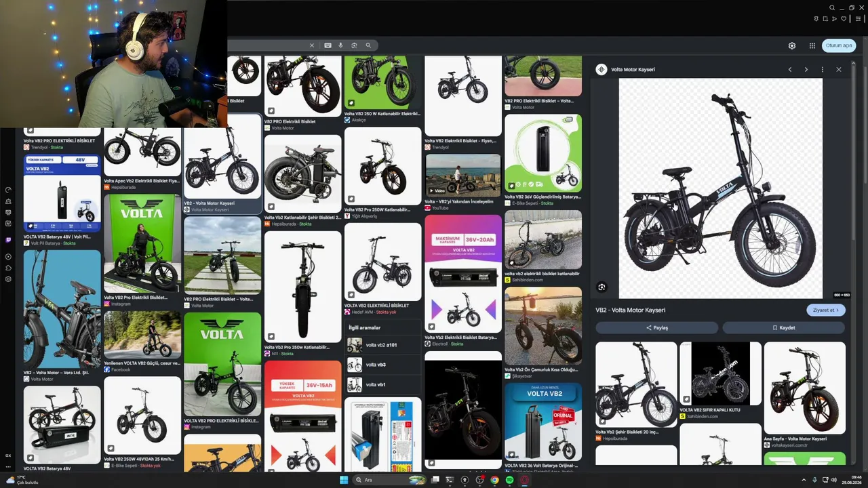
Task: Start voice search with the microphone icon
Action: coord(340,45)
